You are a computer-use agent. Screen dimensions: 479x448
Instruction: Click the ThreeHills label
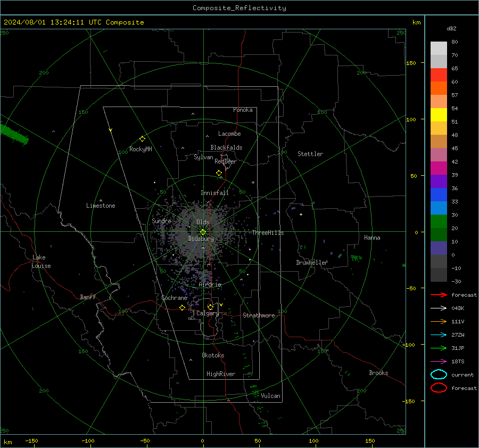coord(268,233)
